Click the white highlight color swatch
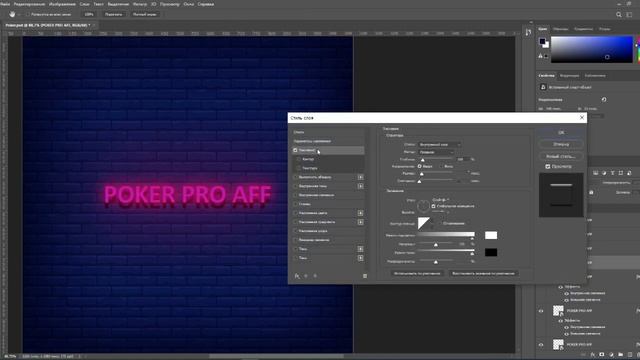 click(491, 235)
